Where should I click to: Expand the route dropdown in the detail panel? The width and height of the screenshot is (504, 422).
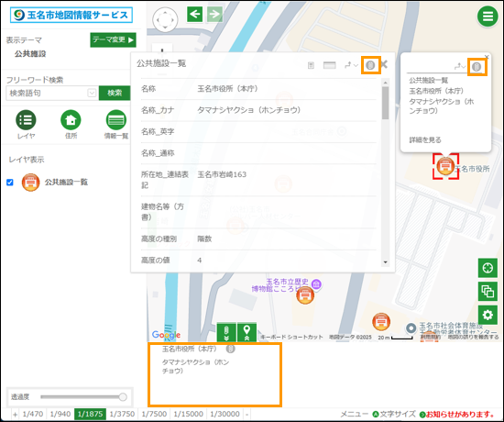pos(351,65)
